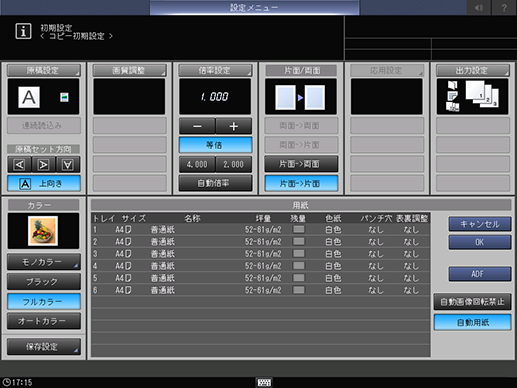Select 片面->両面 duplex mode
This screenshot has height=388, width=517.
click(x=301, y=164)
